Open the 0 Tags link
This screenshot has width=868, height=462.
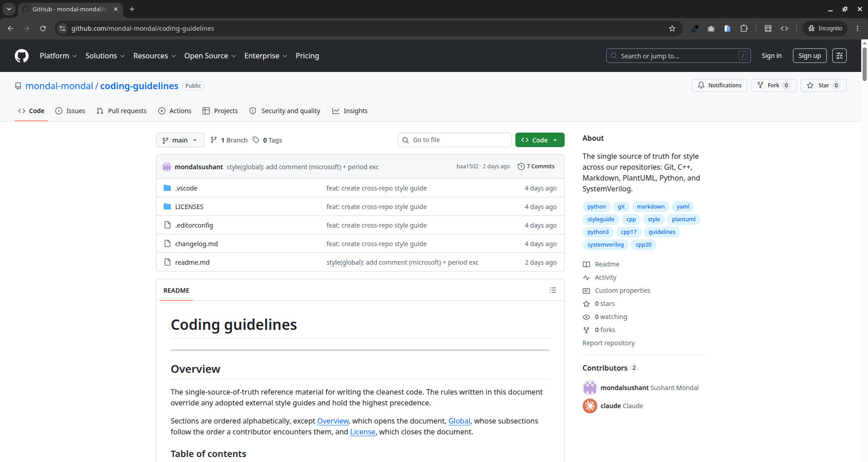pos(267,140)
